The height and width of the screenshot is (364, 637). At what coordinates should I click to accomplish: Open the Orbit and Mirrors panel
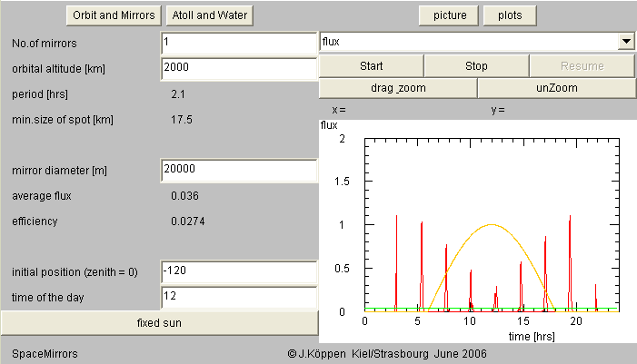pos(114,15)
